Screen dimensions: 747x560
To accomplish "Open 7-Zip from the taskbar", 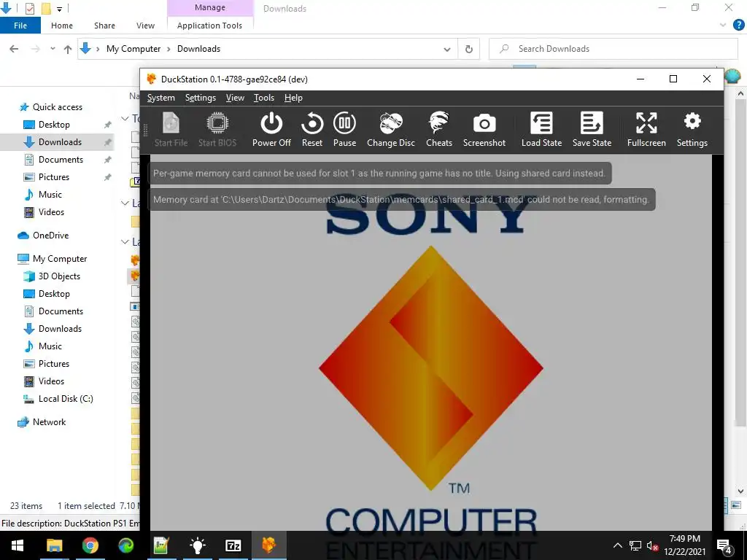I will click(x=233, y=545).
